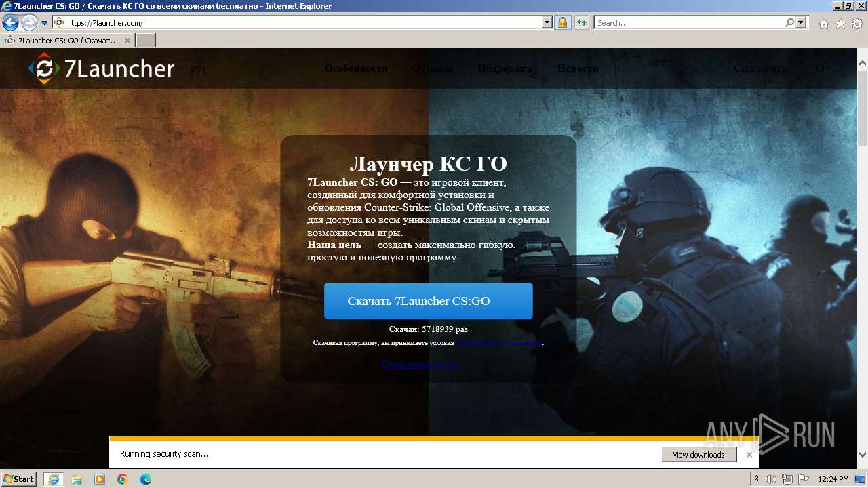Click the Search input box

click(689, 22)
